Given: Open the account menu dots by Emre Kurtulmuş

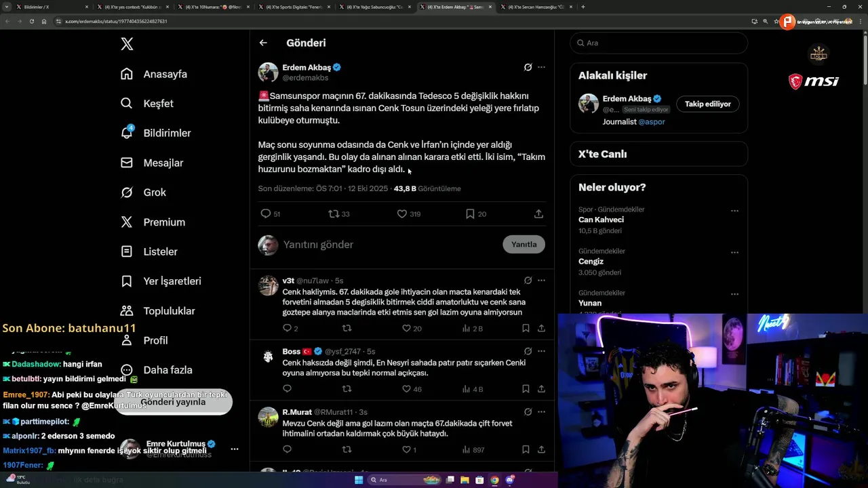Looking at the screenshot, I should (x=234, y=449).
